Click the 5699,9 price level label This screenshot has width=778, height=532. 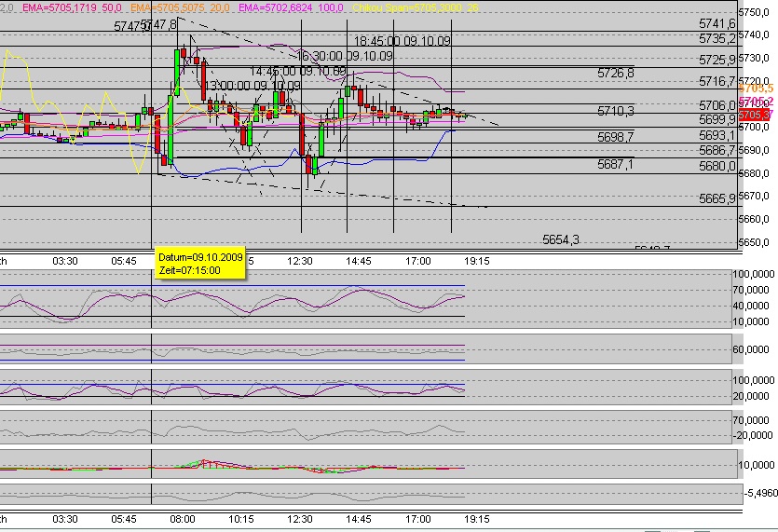717,119
